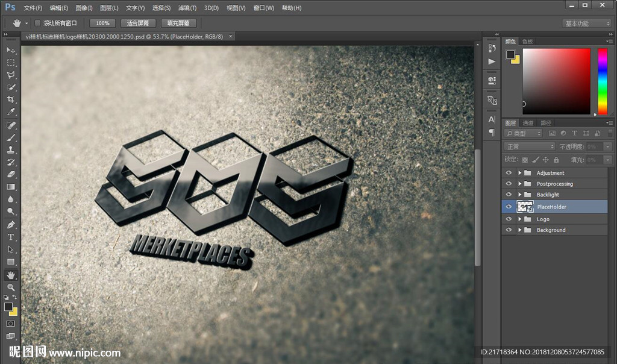Select the Eyedropper tool
This screenshot has width=617, height=364.
click(x=11, y=112)
